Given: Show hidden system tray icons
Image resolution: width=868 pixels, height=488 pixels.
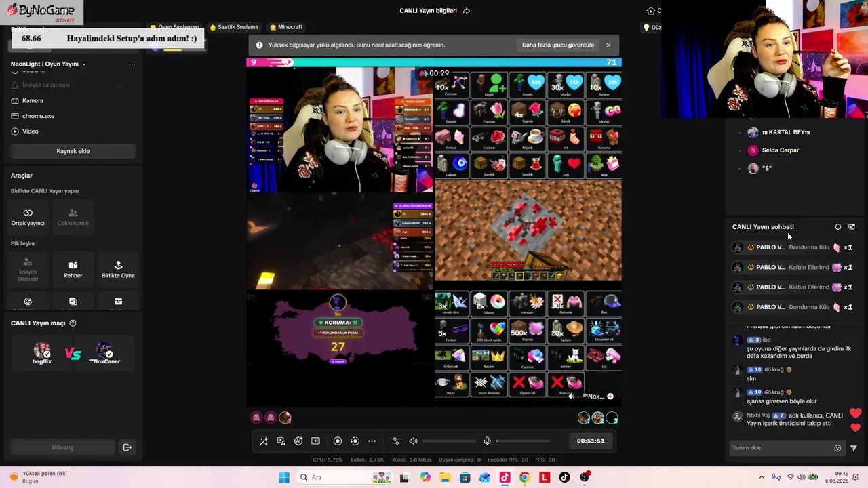Looking at the screenshot, I should click(x=762, y=477).
